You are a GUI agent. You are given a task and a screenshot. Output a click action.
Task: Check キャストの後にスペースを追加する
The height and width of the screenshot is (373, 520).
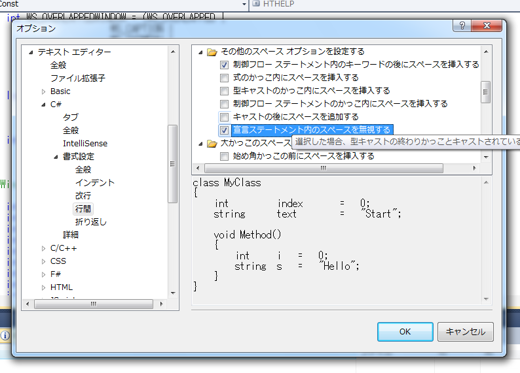pos(224,117)
